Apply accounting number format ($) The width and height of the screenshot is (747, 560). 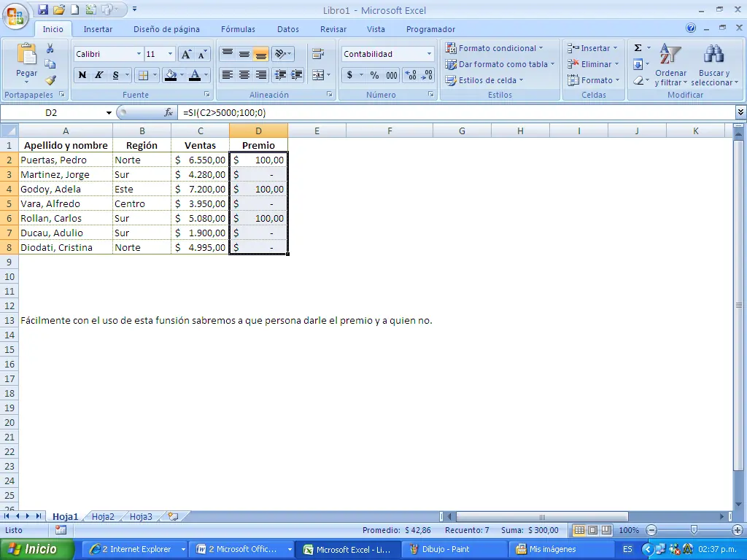pyautogui.click(x=349, y=75)
